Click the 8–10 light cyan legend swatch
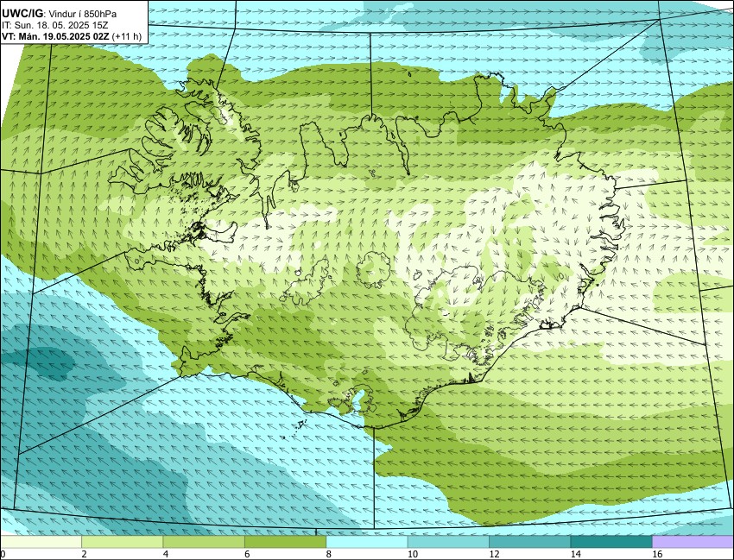 click(x=366, y=542)
